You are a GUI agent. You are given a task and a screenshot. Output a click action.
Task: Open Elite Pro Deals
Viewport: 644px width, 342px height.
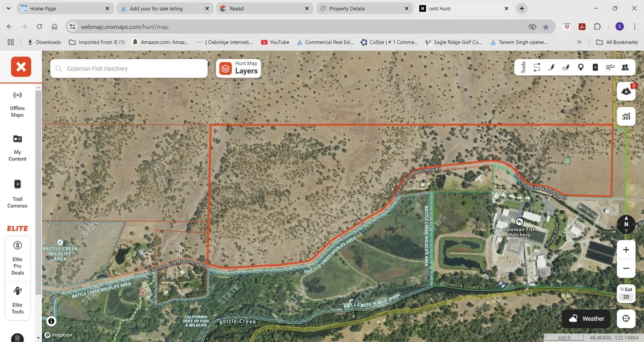pos(18,258)
